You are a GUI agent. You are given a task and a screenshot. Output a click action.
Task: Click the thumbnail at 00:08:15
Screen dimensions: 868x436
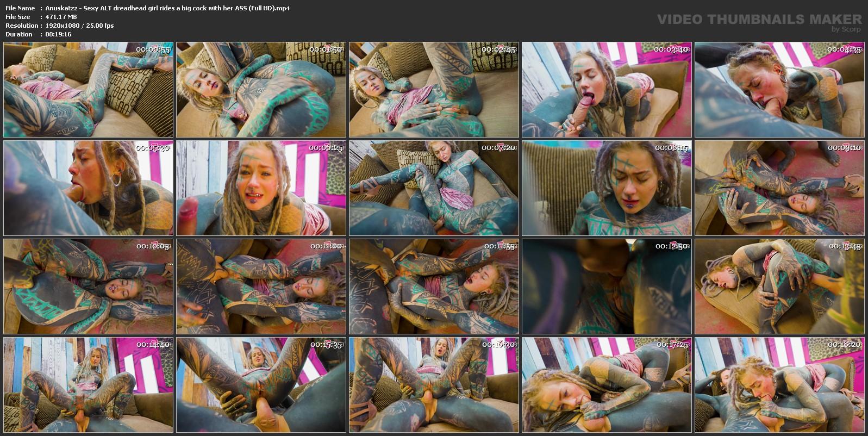(x=607, y=188)
